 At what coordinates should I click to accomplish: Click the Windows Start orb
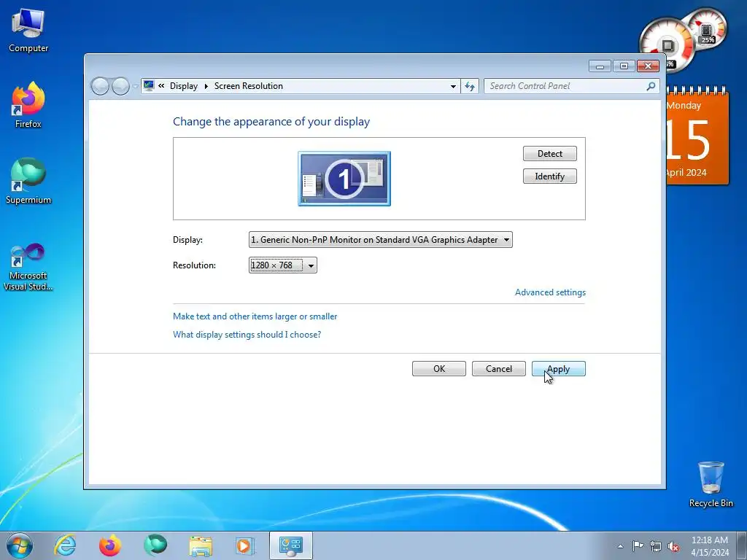pyautogui.click(x=20, y=545)
